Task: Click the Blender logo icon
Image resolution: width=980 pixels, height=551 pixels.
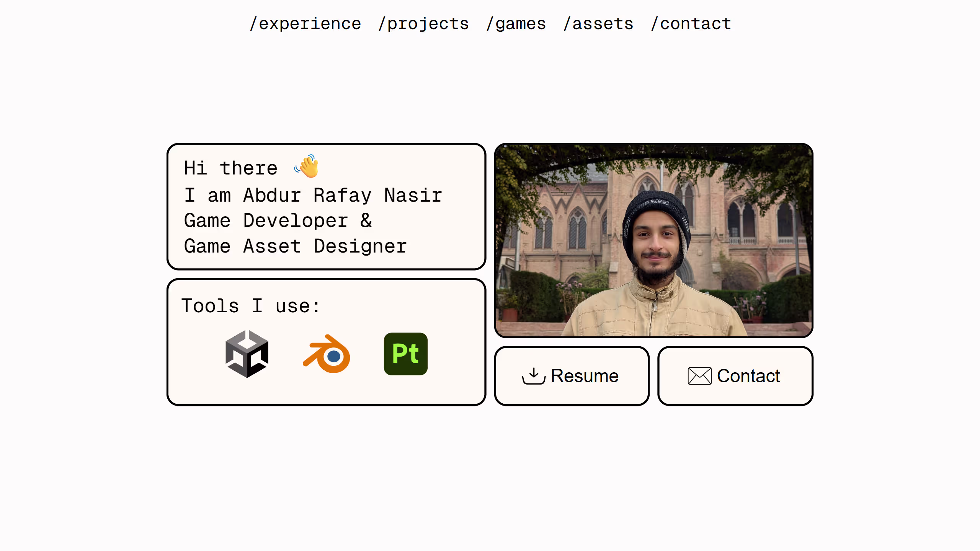Action: [327, 354]
